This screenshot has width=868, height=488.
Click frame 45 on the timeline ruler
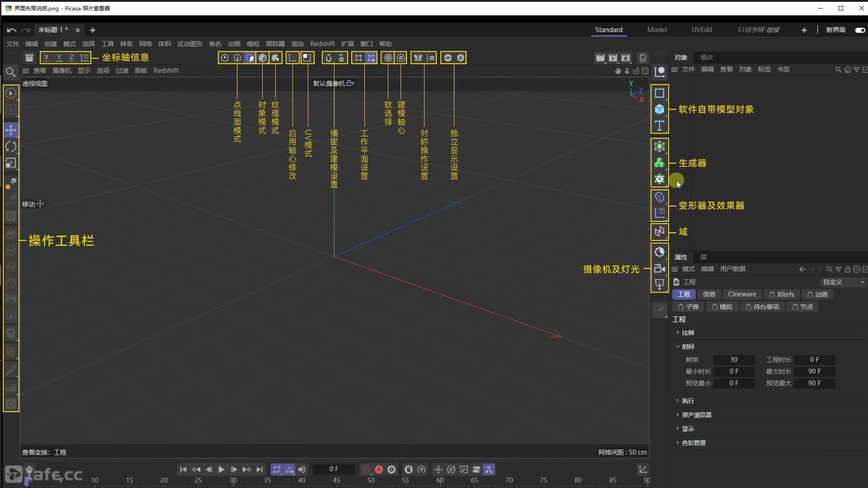[x=336, y=480]
